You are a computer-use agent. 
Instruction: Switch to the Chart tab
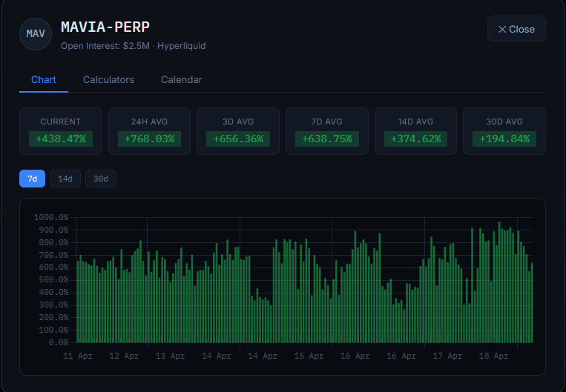[x=44, y=80]
